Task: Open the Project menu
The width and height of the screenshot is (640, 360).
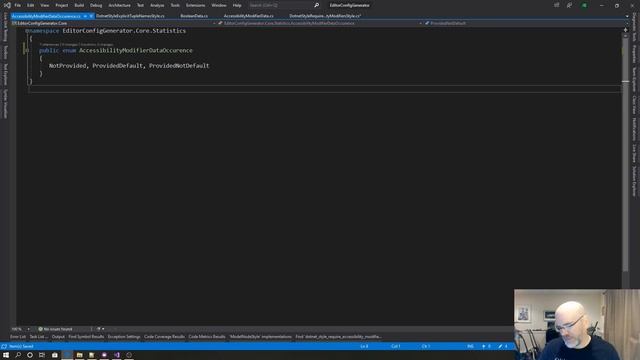Action: (62, 5)
